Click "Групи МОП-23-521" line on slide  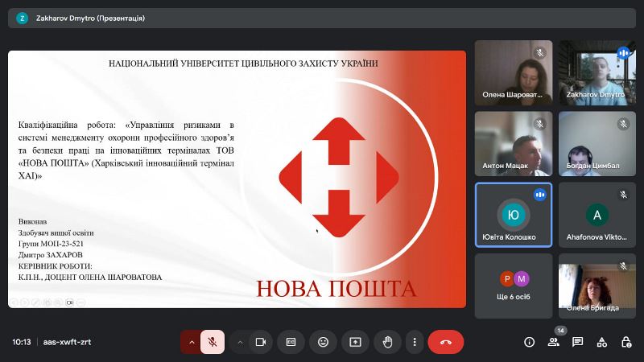pyautogui.click(x=51, y=244)
